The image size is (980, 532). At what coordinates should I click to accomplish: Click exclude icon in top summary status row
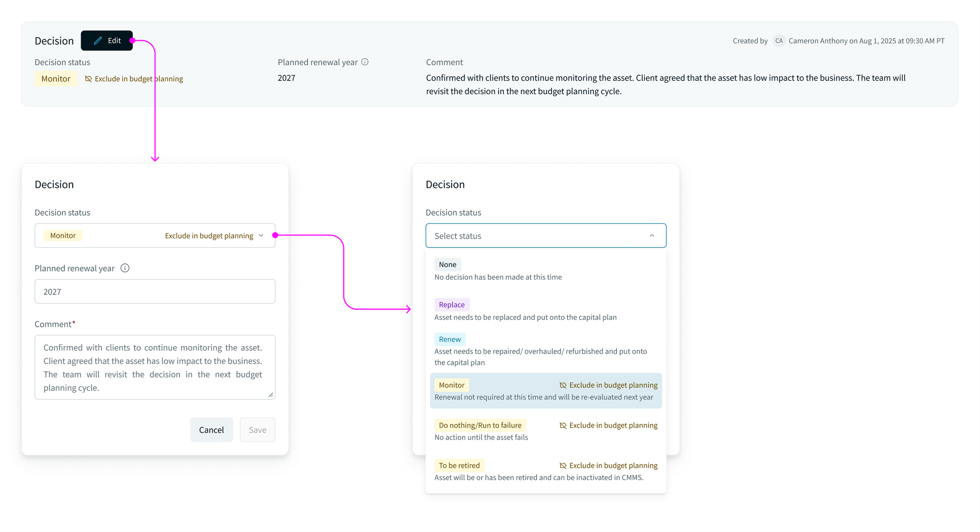tap(89, 79)
